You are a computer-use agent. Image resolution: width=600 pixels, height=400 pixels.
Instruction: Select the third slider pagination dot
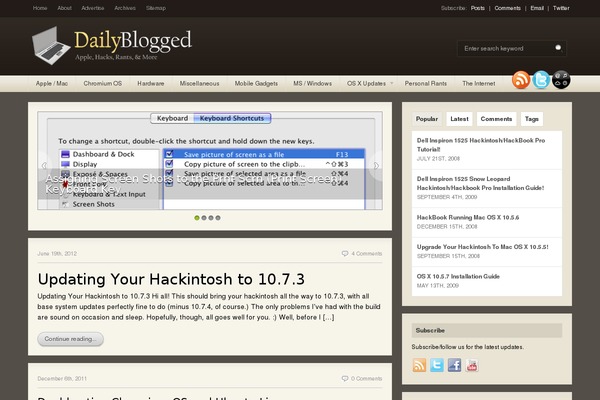point(211,218)
